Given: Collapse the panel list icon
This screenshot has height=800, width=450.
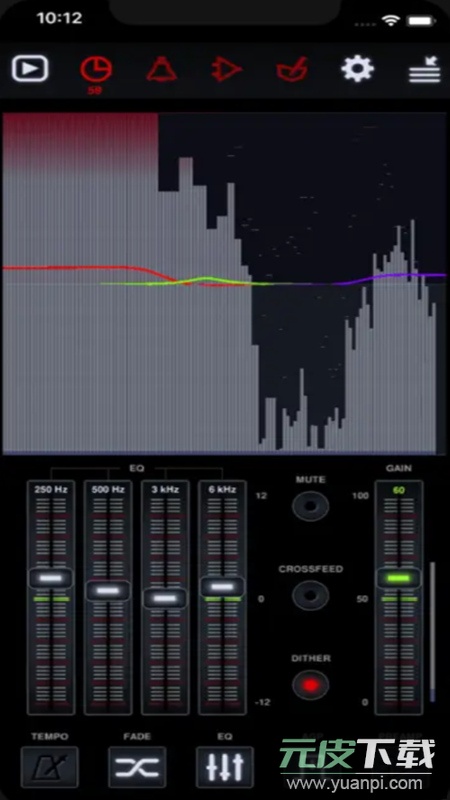Looking at the screenshot, I should pos(424,69).
